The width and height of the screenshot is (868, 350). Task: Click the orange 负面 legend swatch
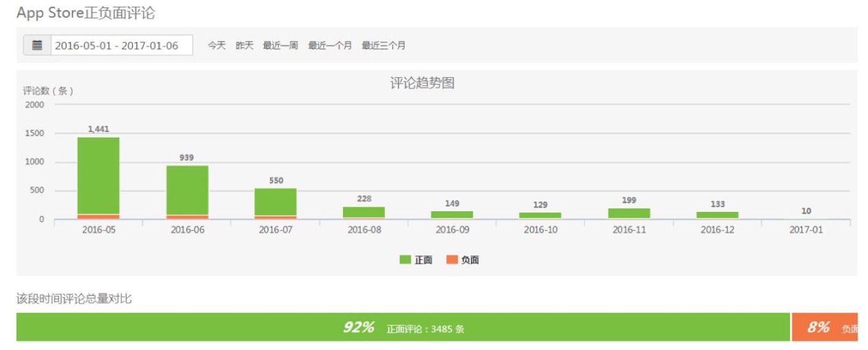pos(452,260)
